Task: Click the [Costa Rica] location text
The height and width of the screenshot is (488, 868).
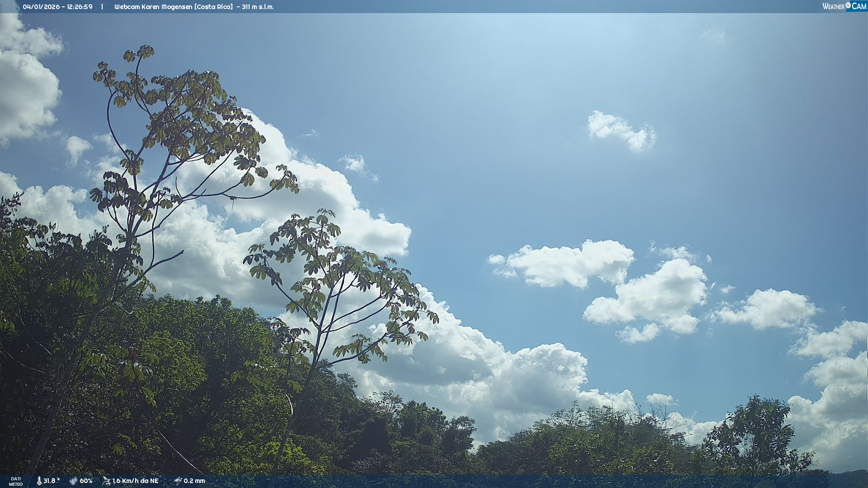Action: [213, 7]
